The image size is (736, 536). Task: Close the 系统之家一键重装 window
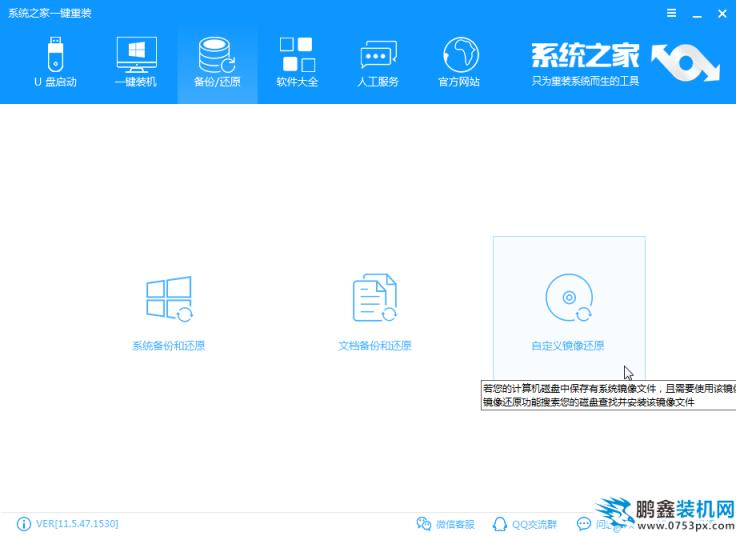[722, 14]
